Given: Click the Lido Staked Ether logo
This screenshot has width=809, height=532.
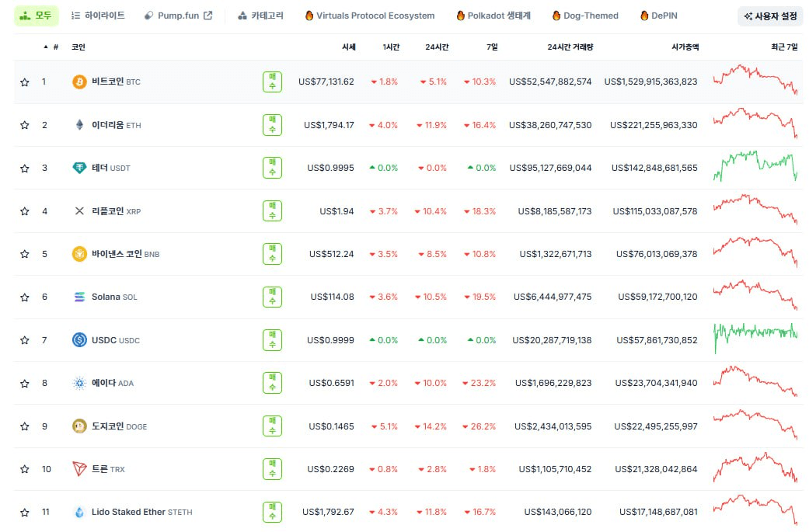Looking at the screenshot, I should point(79,513).
